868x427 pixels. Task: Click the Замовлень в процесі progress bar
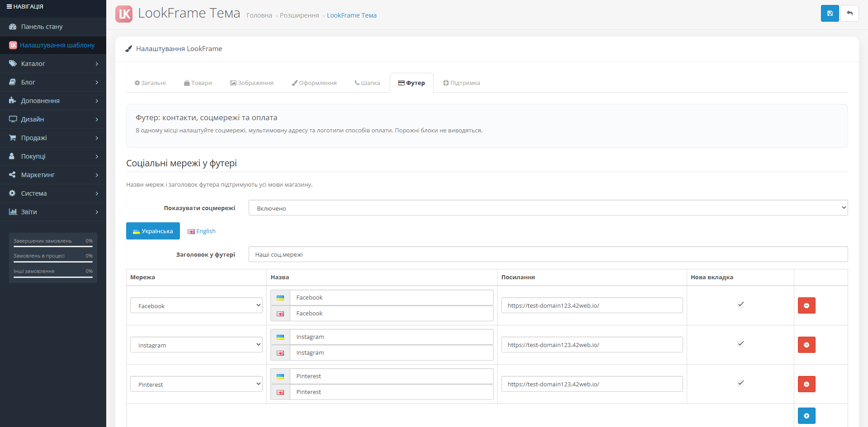pos(53,262)
